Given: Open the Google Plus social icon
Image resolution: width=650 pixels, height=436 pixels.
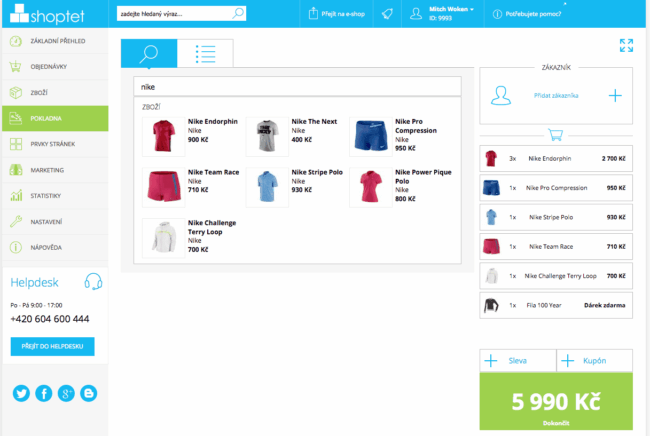Looking at the screenshot, I should 66,393.
